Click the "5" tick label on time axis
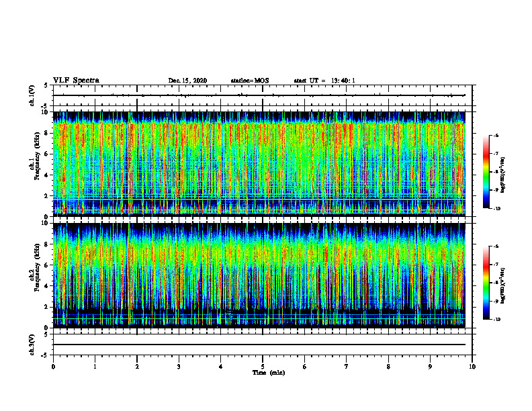 [x=263, y=367]
